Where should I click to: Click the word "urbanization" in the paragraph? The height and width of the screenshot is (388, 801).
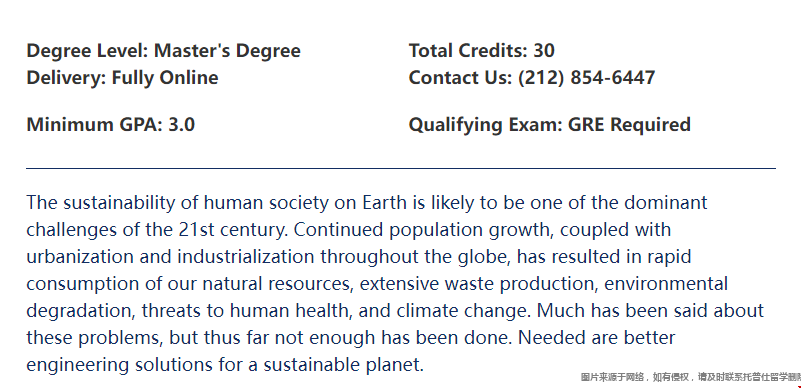80,256
